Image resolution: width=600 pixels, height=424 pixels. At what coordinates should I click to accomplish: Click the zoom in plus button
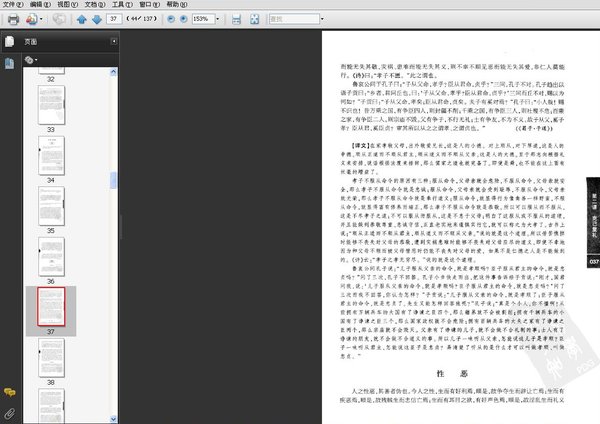click(184, 19)
